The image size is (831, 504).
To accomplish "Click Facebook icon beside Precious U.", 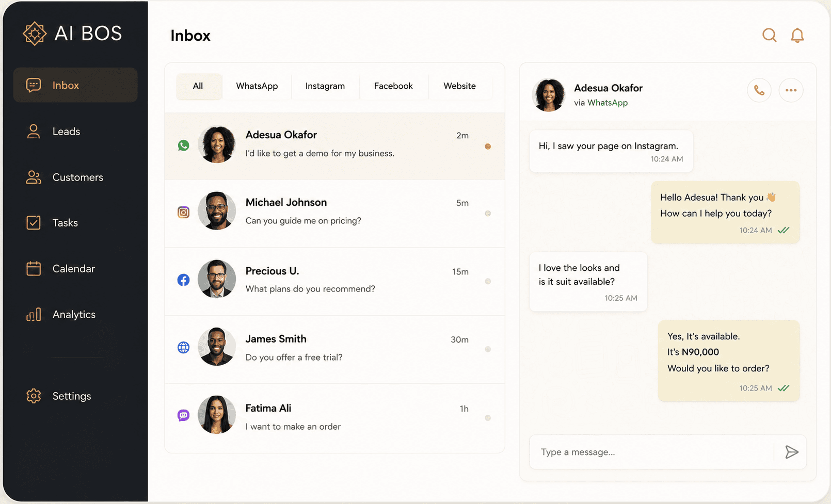I will (x=183, y=280).
